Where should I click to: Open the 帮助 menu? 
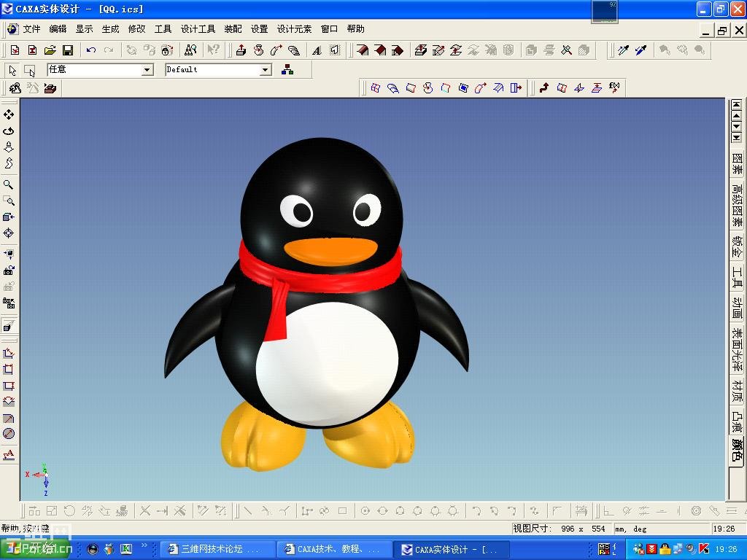pyautogui.click(x=355, y=29)
